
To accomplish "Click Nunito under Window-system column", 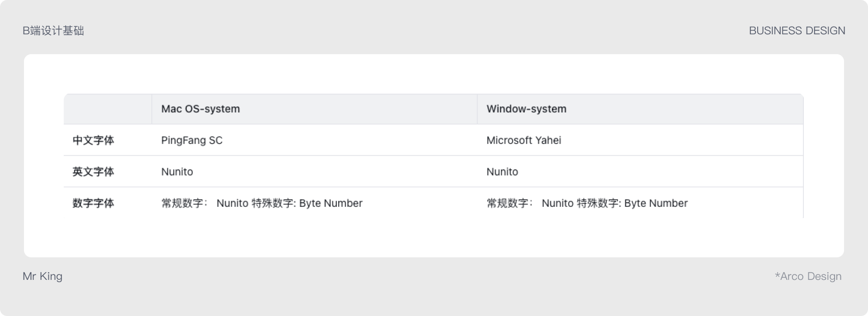I will tap(502, 172).
